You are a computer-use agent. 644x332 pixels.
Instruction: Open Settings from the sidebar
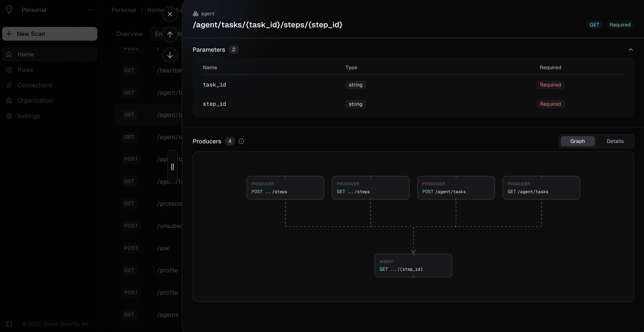[28, 116]
